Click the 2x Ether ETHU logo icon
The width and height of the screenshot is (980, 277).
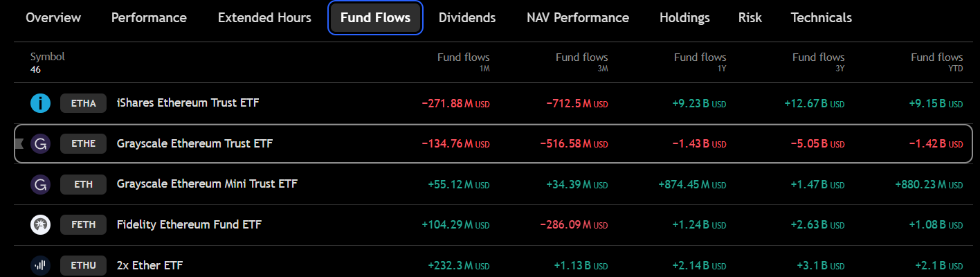tap(41, 265)
